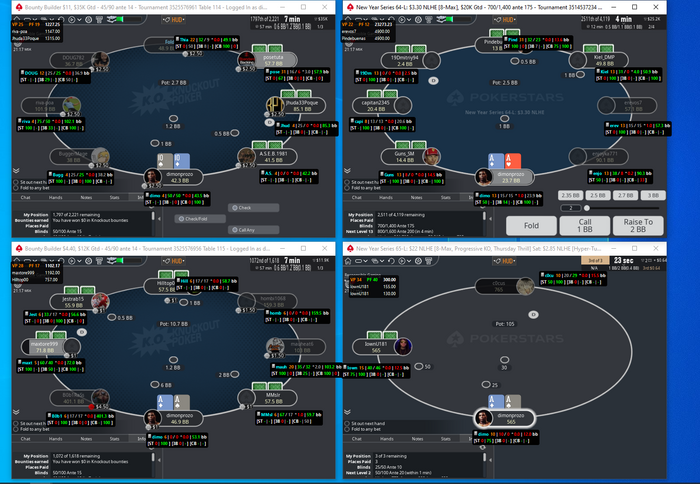Switch to Chat tab in Bounty Builder $11 window

(25, 197)
